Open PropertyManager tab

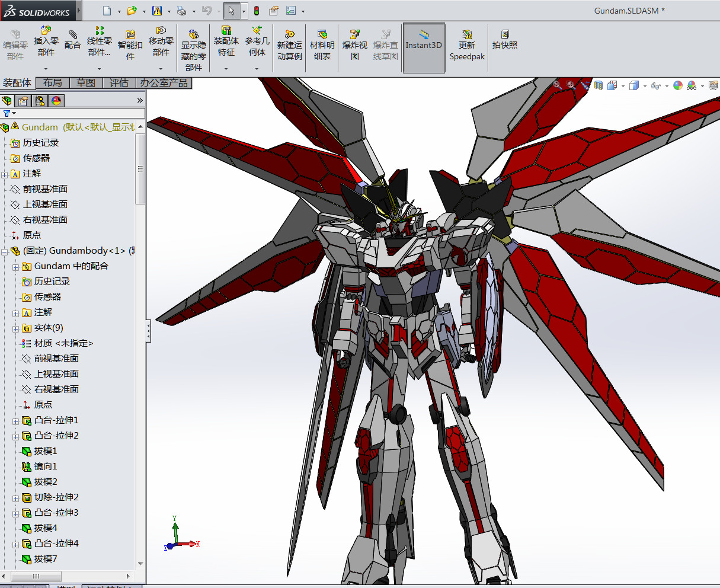[23, 100]
